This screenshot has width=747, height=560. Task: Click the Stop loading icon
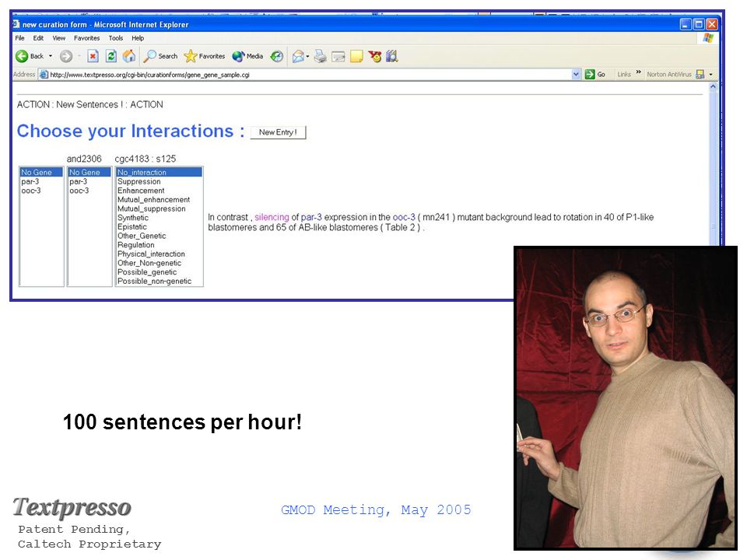(x=93, y=56)
